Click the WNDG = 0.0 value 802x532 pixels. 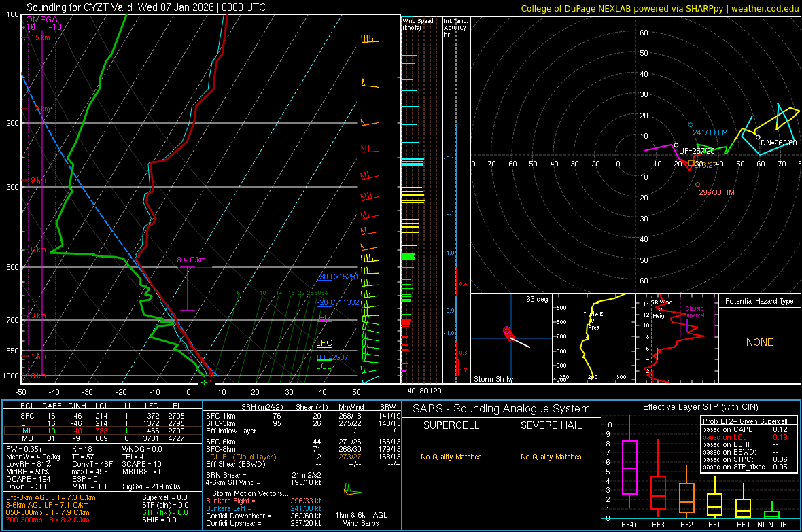141,449
